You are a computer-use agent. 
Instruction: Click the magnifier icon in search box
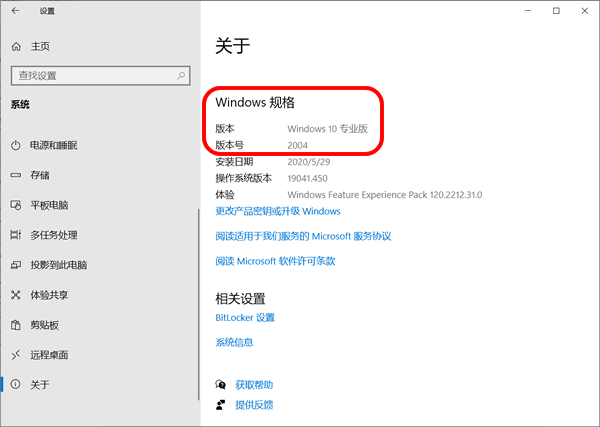pyautogui.click(x=181, y=75)
